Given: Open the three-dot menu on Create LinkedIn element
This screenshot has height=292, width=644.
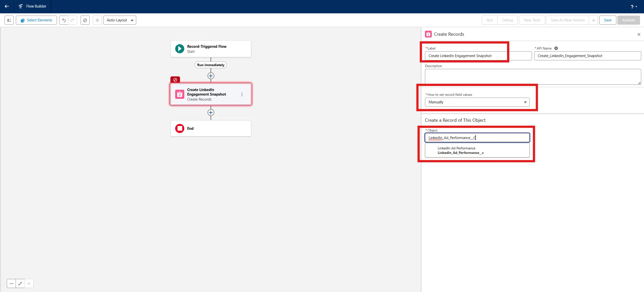Looking at the screenshot, I should click(242, 94).
